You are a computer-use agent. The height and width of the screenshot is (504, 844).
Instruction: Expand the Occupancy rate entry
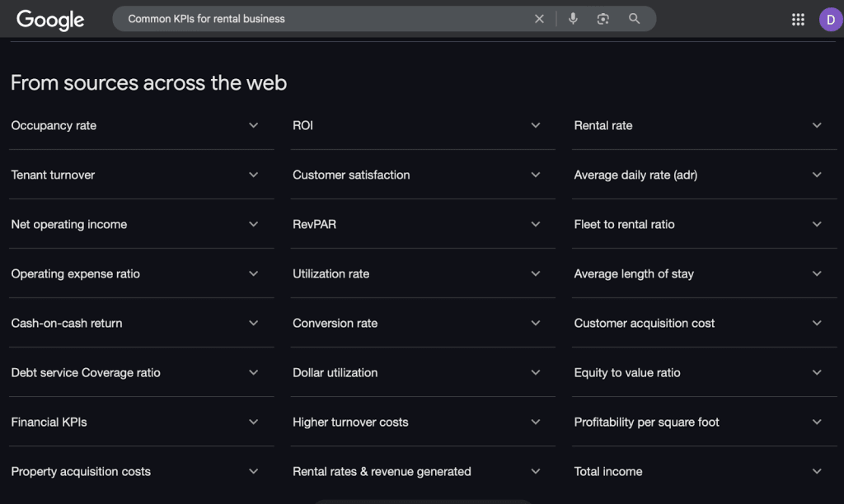tap(254, 125)
